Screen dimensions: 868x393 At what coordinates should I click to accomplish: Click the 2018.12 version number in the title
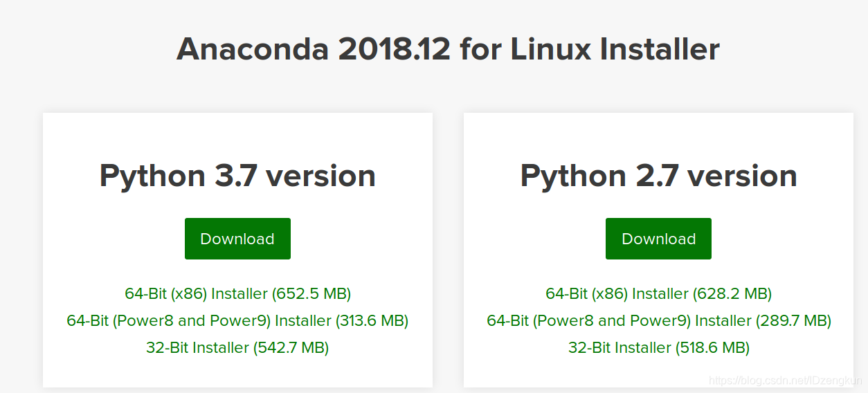(395, 49)
